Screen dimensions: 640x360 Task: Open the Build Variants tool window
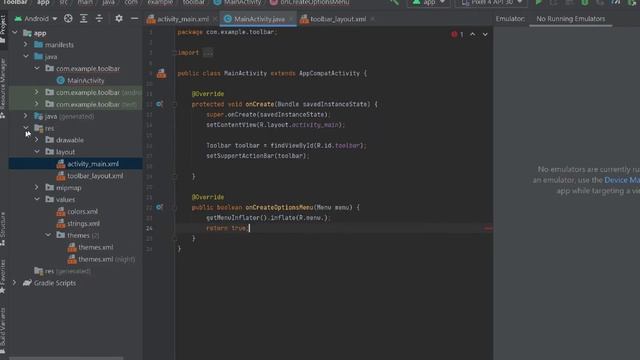pyautogui.click(x=3, y=331)
